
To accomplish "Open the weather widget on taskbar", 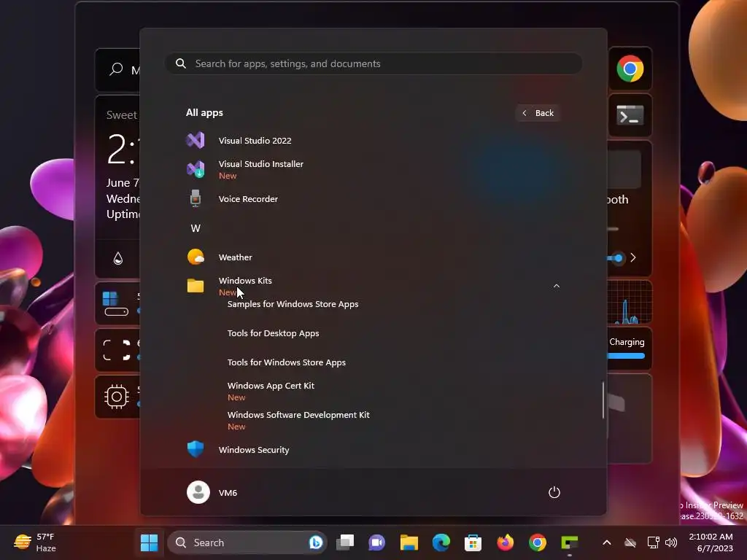I will pyautogui.click(x=36, y=542).
